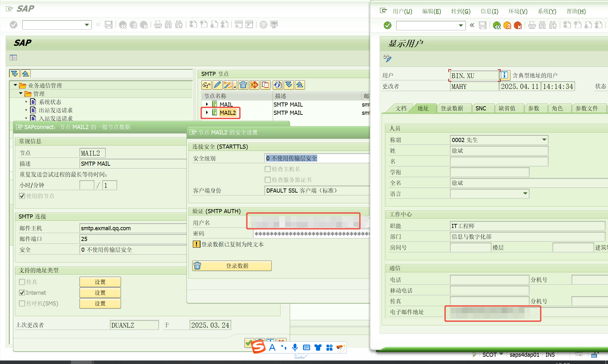This screenshot has width=608, height=364.
Task: Open the SCOT transaction dropdown in the status bar
Action: 501,354
